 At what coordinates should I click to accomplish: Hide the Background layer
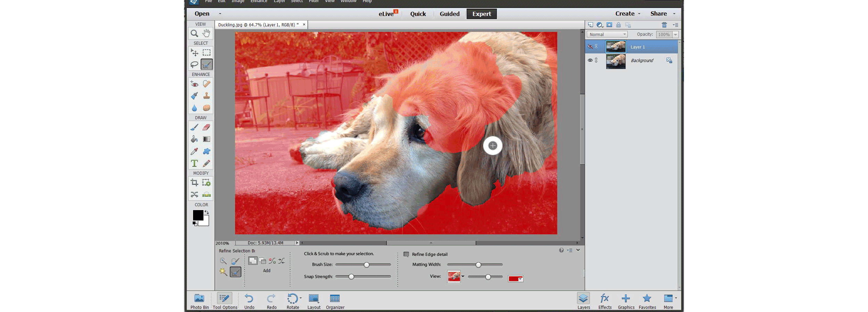[590, 60]
